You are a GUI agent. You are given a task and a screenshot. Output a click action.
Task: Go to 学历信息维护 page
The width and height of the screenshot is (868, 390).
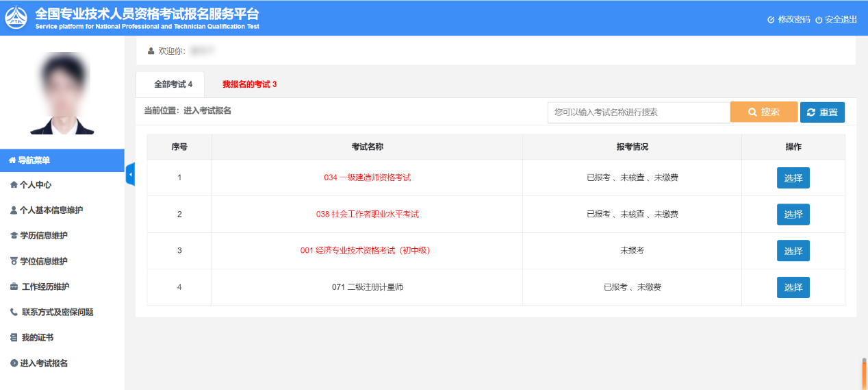43,236
